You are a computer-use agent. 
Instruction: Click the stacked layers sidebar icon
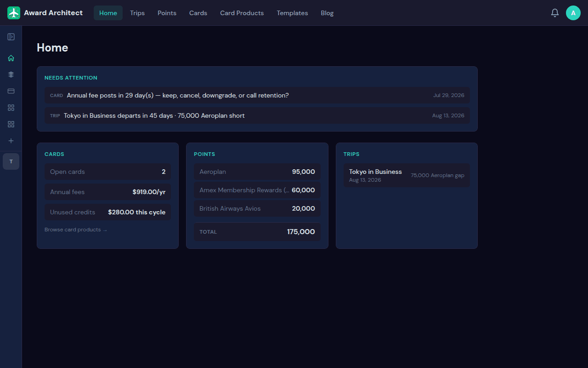click(x=11, y=75)
